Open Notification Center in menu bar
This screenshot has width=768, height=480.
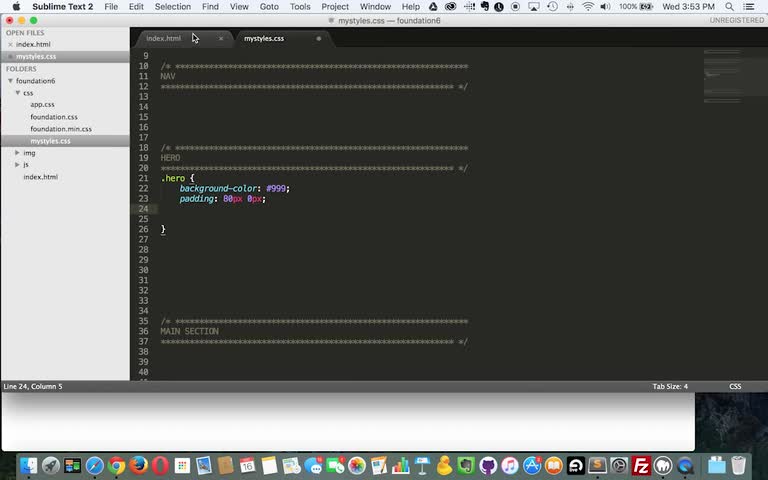(x=749, y=6)
